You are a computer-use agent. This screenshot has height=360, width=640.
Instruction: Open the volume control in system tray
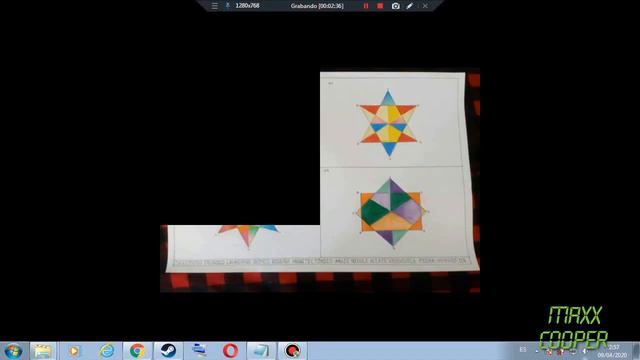pos(584,351)
